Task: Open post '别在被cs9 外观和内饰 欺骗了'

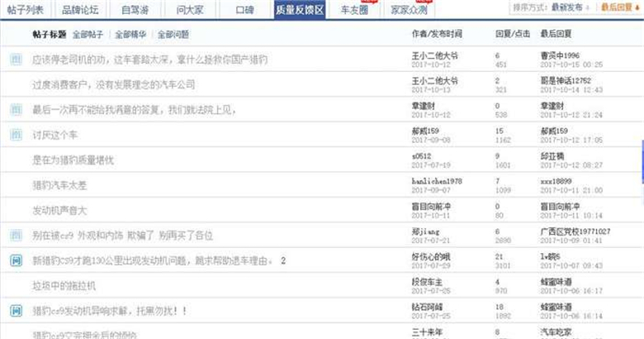Action: (x=122, y=236)
